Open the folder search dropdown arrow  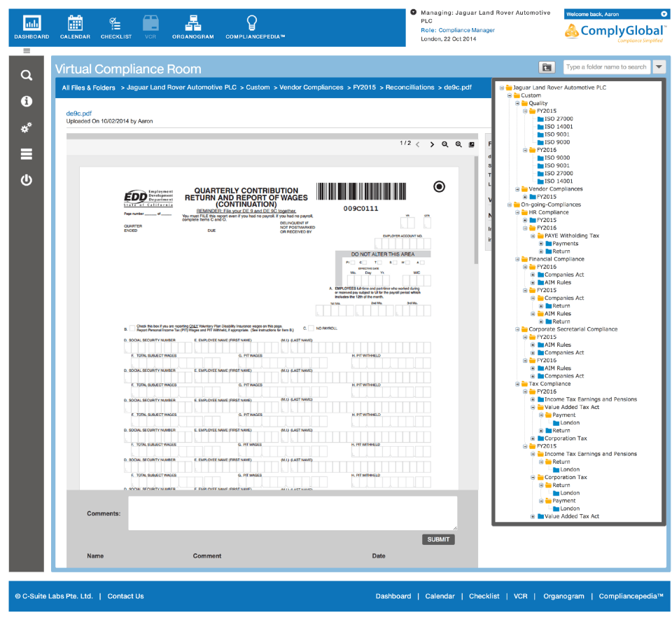click(x=659, y=67)
